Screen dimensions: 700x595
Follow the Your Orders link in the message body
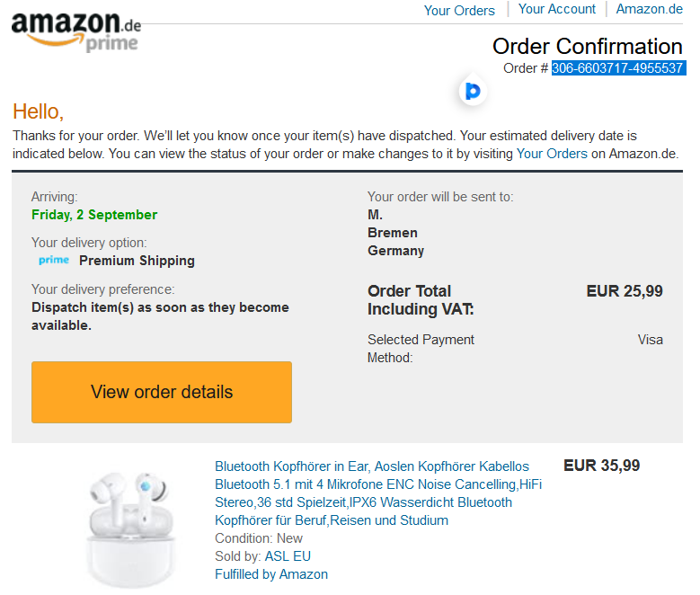[x=552, y=154]
